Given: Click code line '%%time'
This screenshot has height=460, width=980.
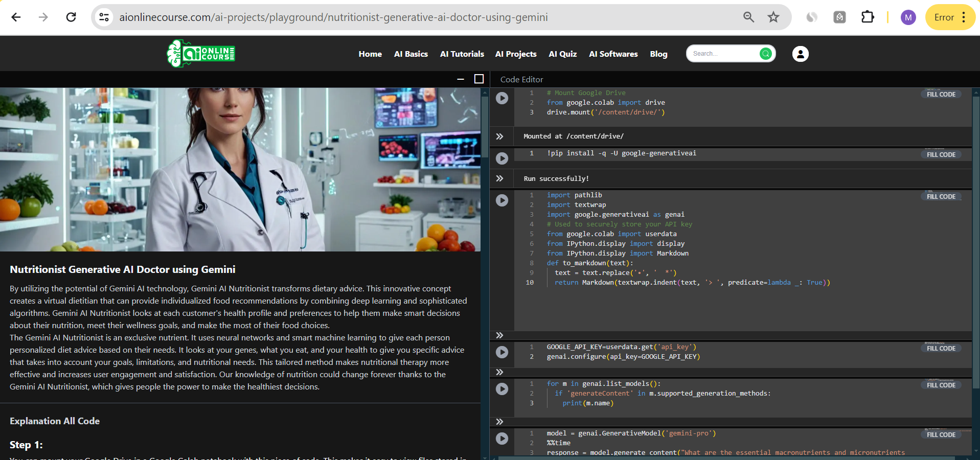Looking at the screenshot, I should (x=559, y=443).
